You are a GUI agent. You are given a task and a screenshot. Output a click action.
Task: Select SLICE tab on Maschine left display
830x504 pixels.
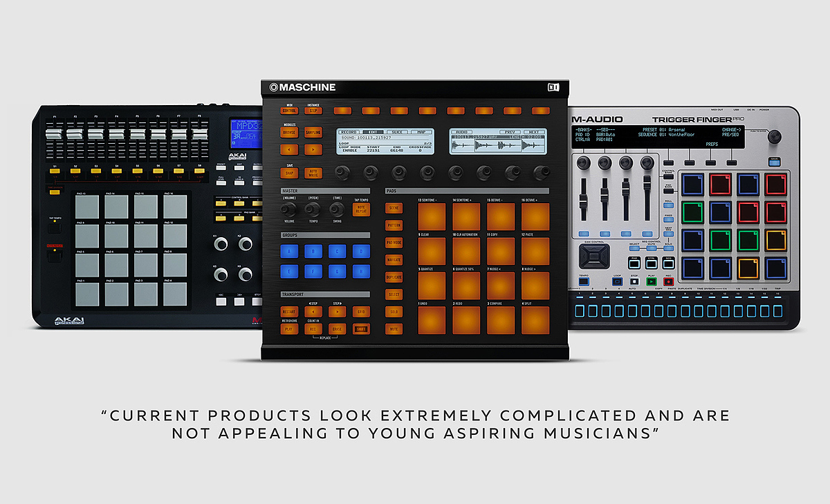397,131
